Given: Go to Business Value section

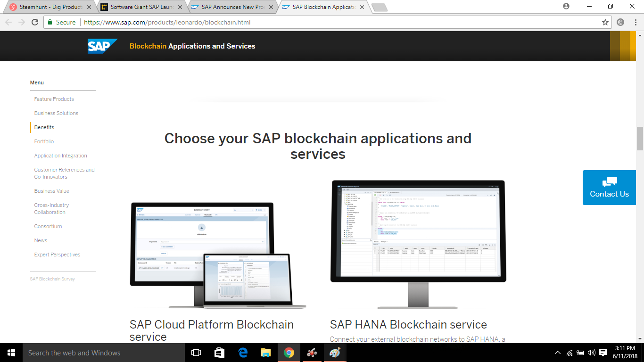Looking at the screenshot, I should [52, 191].
